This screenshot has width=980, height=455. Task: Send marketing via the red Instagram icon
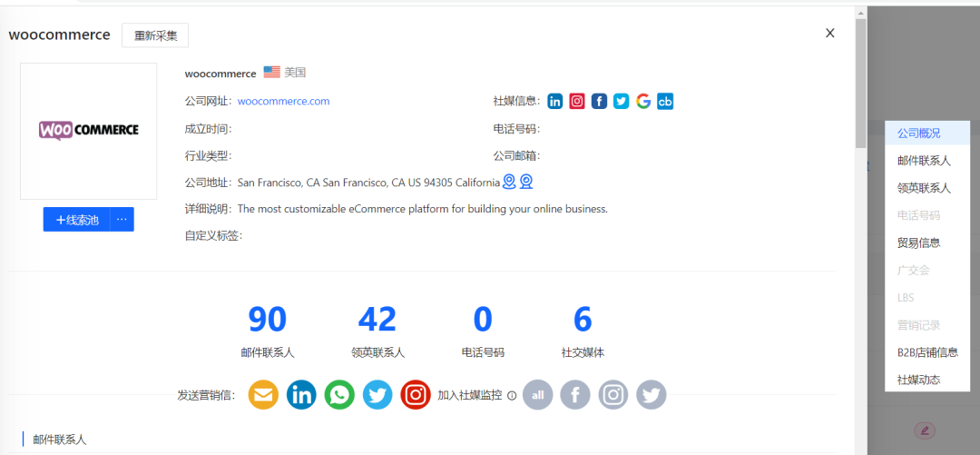click(416, 395)
